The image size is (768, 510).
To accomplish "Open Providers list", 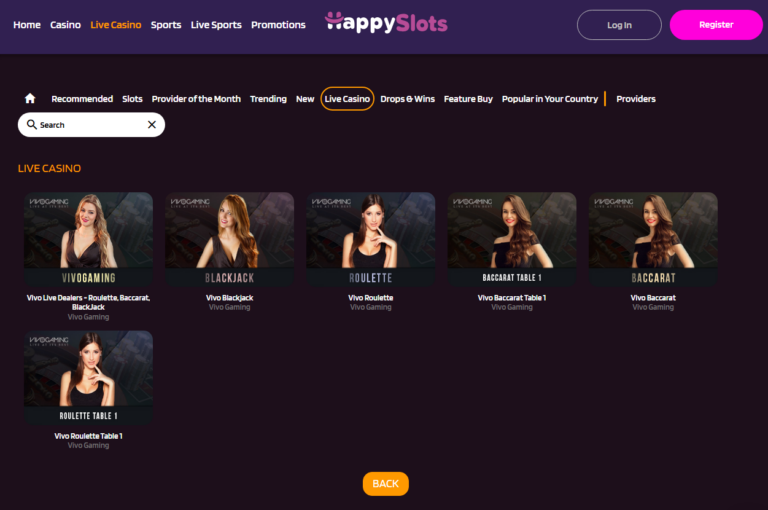I will tap(636, 99).
